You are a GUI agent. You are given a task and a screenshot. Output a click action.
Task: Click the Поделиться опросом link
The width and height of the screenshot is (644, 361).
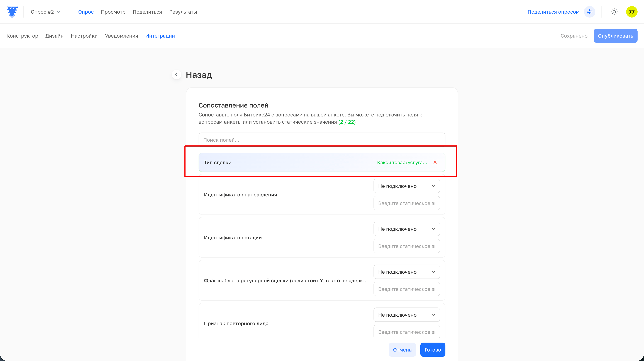point(553,12)
